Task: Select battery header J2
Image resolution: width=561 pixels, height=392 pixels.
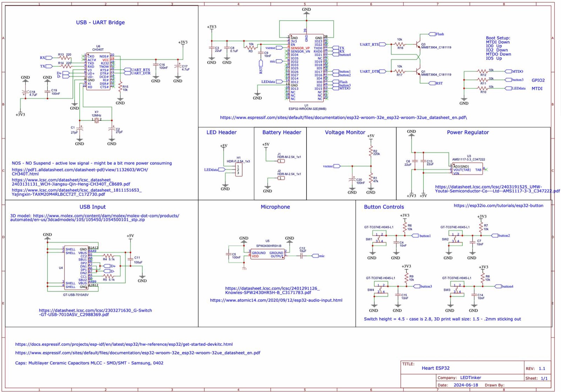Action: coord(281,178)
